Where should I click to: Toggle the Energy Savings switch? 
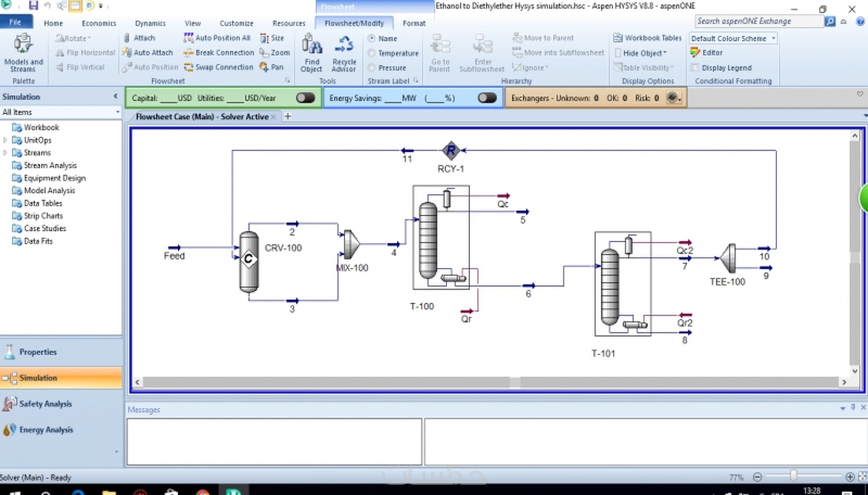tap(487, 97)
